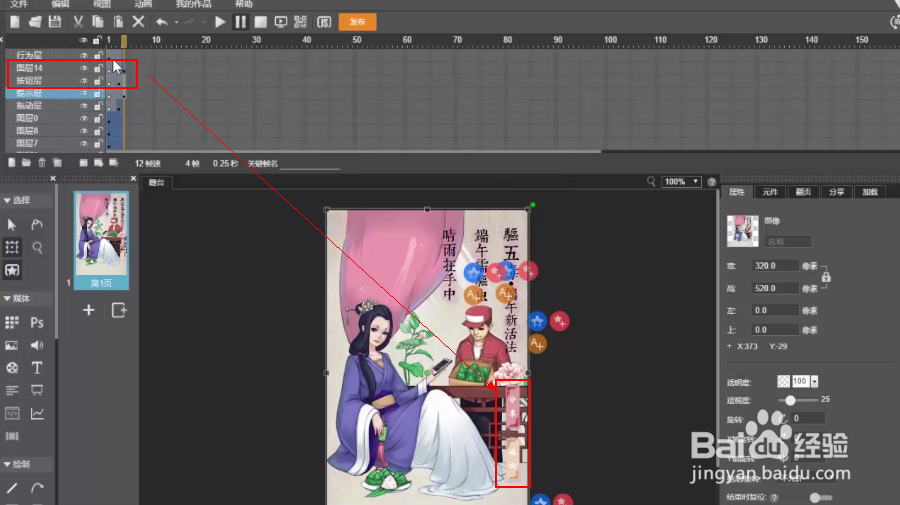Delete the selection using the X icon

[x=138, y=22]
